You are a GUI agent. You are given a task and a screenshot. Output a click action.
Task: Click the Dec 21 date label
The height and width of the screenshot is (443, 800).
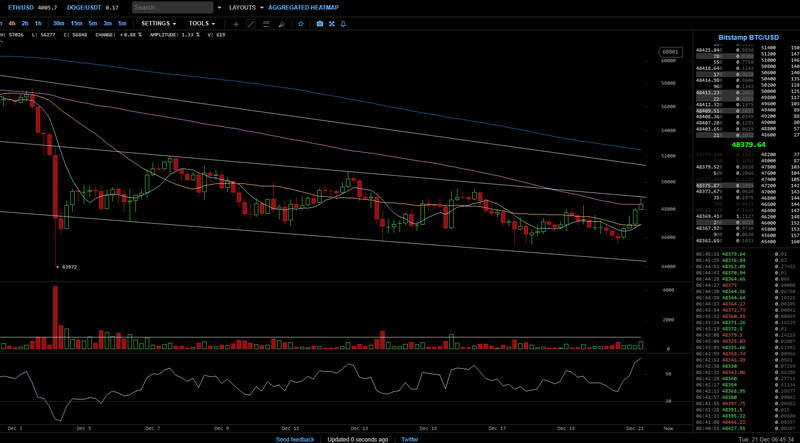[x=634, y=428]
